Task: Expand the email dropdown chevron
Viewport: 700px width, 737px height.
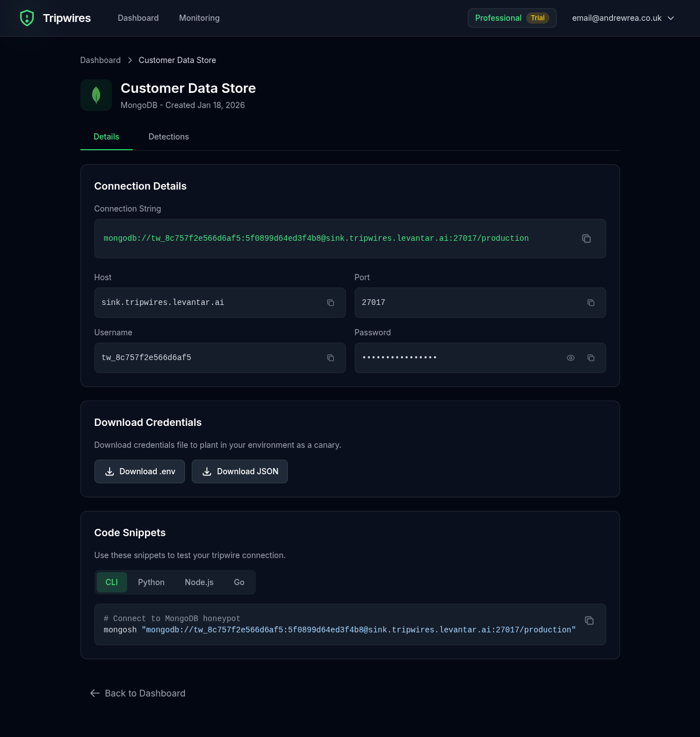Action: pos(670,18)
